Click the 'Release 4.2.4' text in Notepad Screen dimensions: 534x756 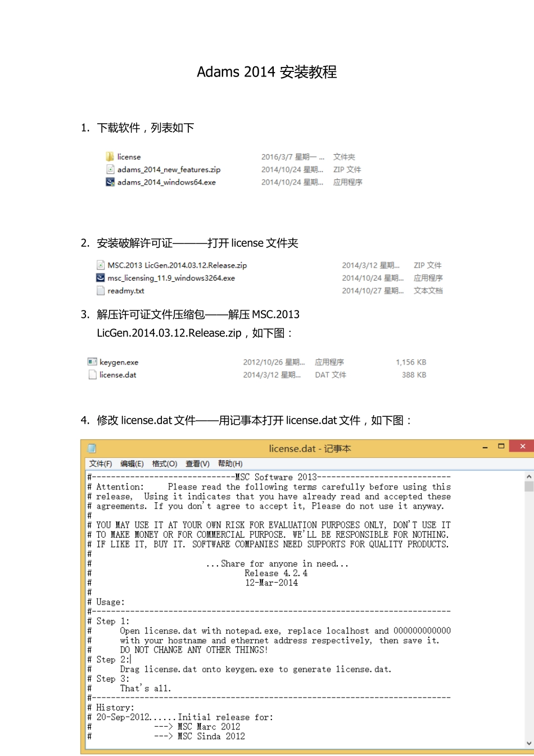tap(276, 573)
